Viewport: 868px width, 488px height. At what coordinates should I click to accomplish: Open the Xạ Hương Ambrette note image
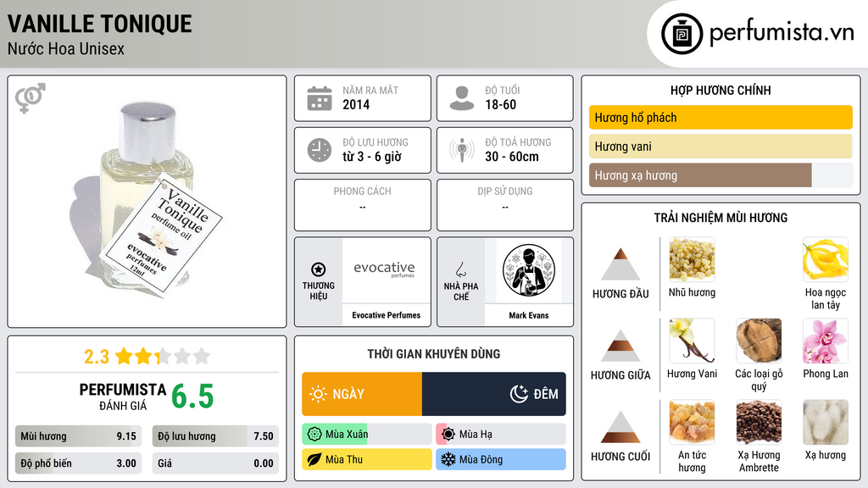tap(759, 422)
